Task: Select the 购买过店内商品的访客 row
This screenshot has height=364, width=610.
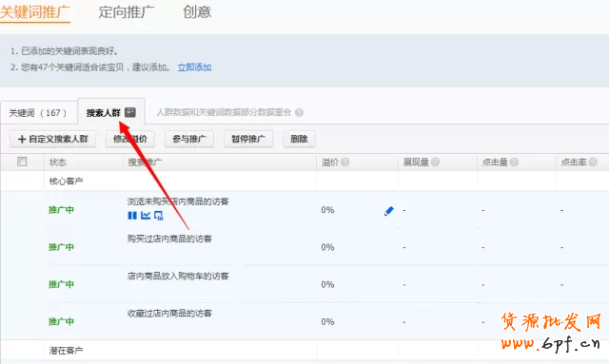Action: click(305, 247)
